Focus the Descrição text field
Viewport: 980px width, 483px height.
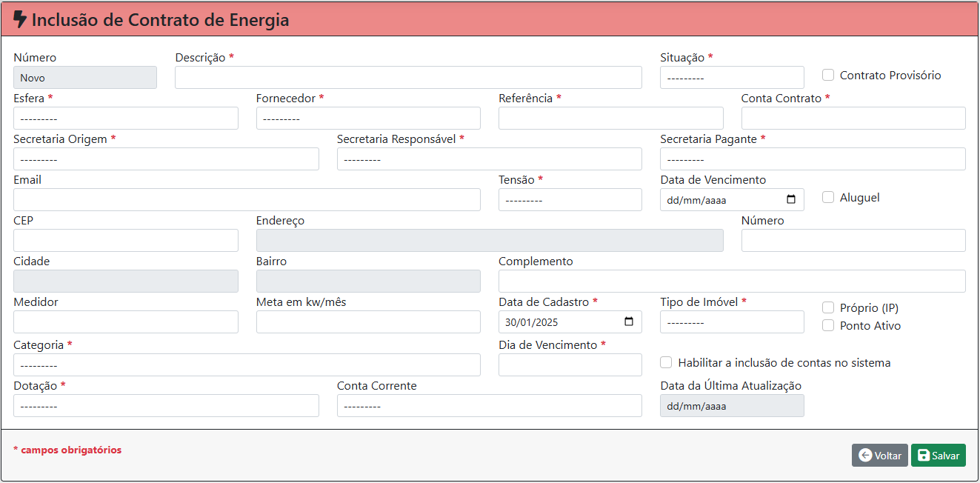(x=407, y=78)
